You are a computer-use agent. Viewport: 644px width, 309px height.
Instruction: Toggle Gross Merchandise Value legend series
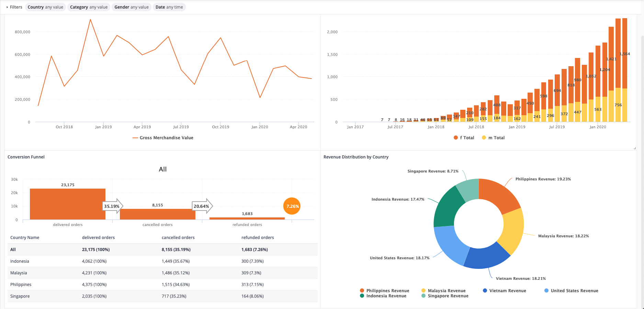click(163, 138)
